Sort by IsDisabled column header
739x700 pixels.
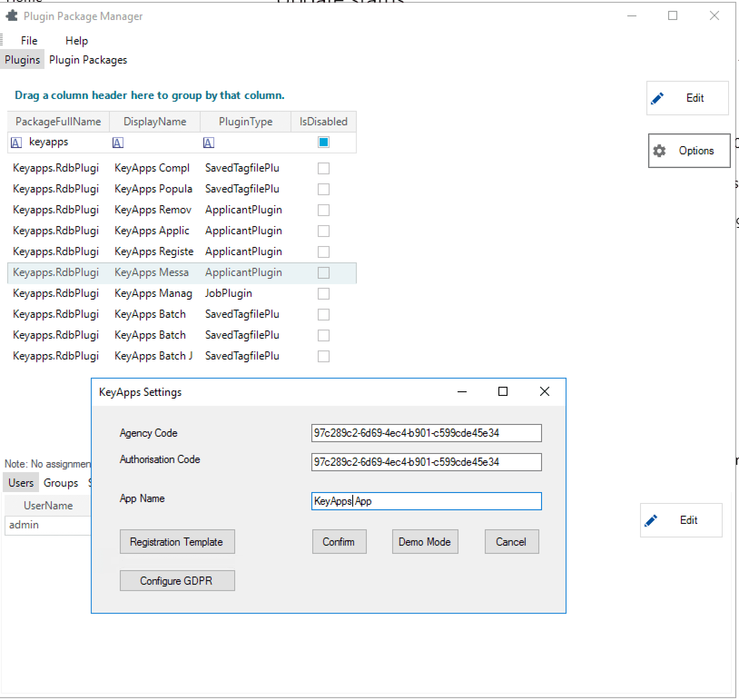(x=323, y=122)
